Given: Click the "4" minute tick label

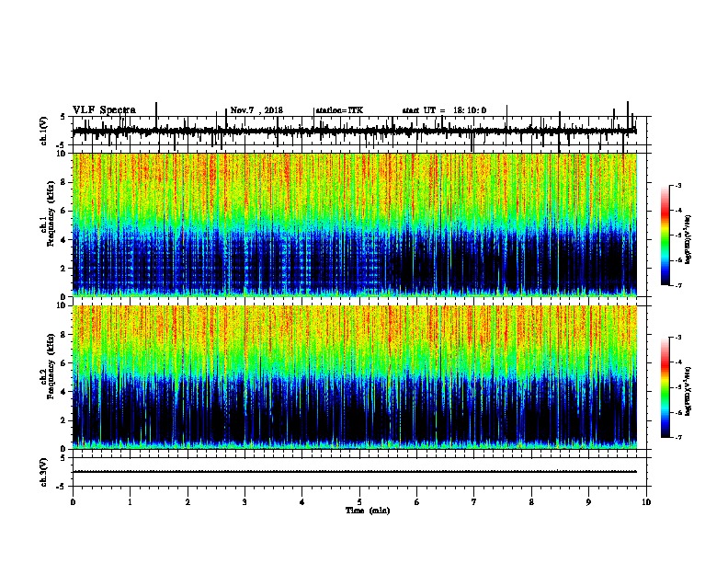Looking at the screenshot, I should [x=302, y=502].
